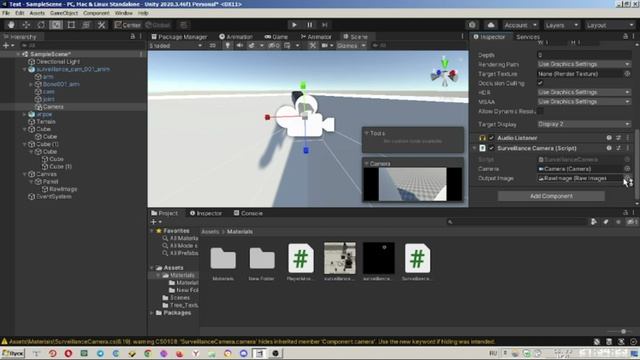Select the EventSystem object in Hierarchy
The image size is (640, 360).
pyautogui.click(x=53, y=196)
